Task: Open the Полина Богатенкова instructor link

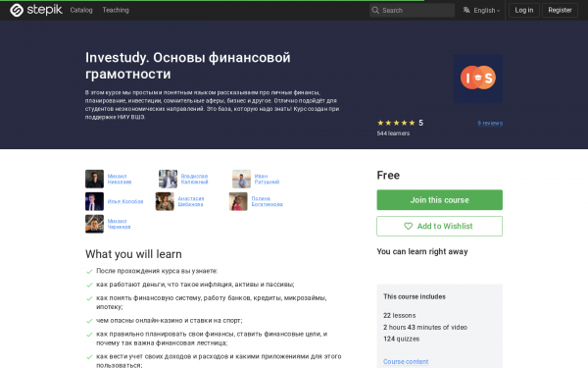Action: click(x=267, y=201)
